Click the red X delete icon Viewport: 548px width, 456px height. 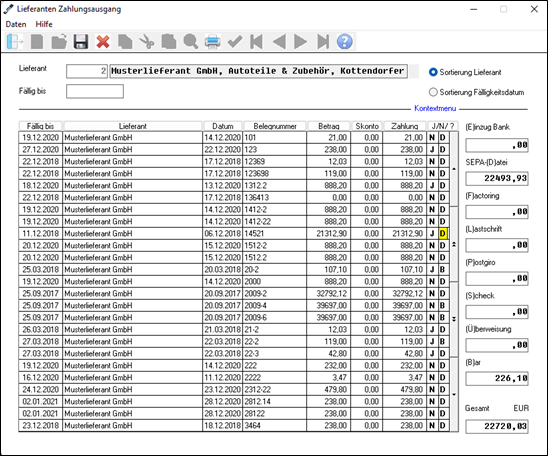pos(103,42)
